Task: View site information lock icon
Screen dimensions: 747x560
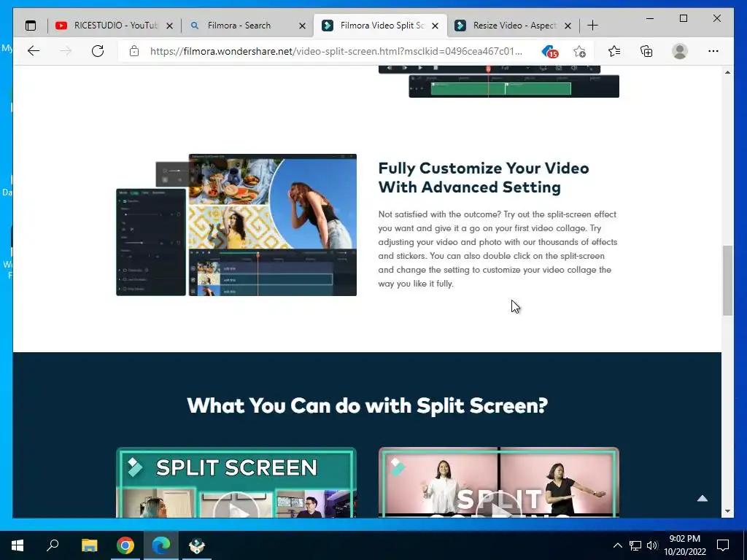Action: point(134,51)
